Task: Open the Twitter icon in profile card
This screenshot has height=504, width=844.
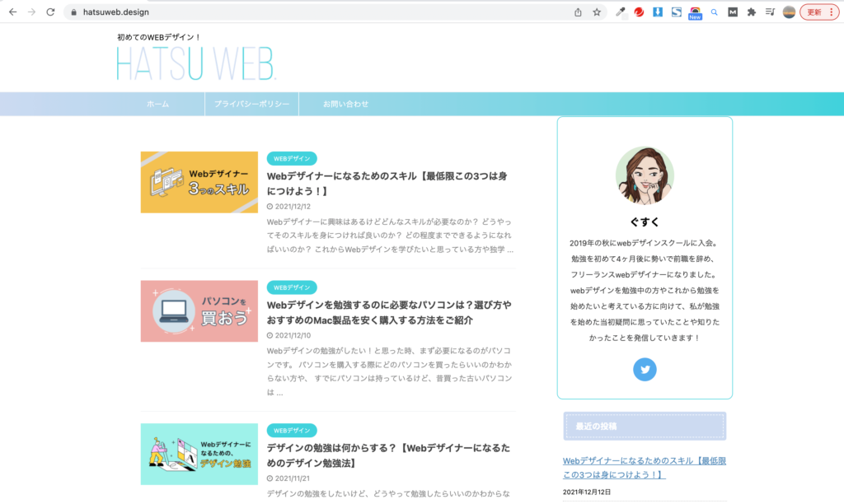Action: [x=645, y=370]
